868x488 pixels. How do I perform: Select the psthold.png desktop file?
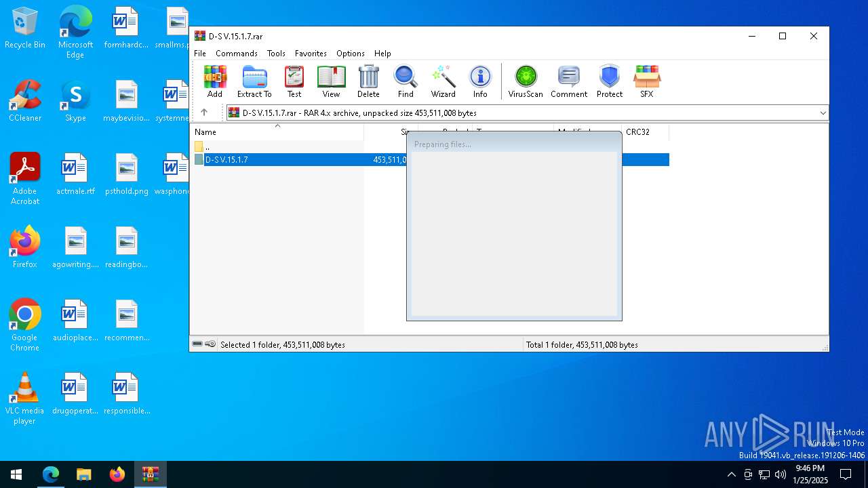[127, 174]
